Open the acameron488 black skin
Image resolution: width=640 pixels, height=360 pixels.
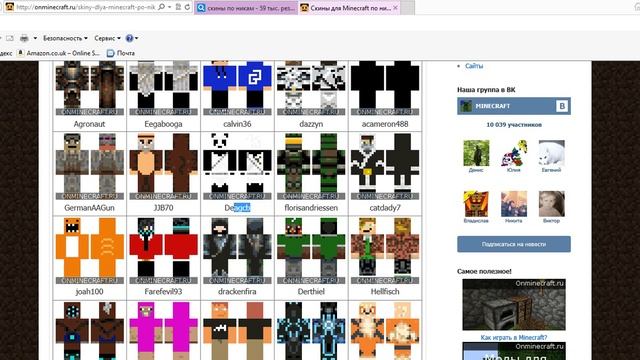(x=385, y=88)
